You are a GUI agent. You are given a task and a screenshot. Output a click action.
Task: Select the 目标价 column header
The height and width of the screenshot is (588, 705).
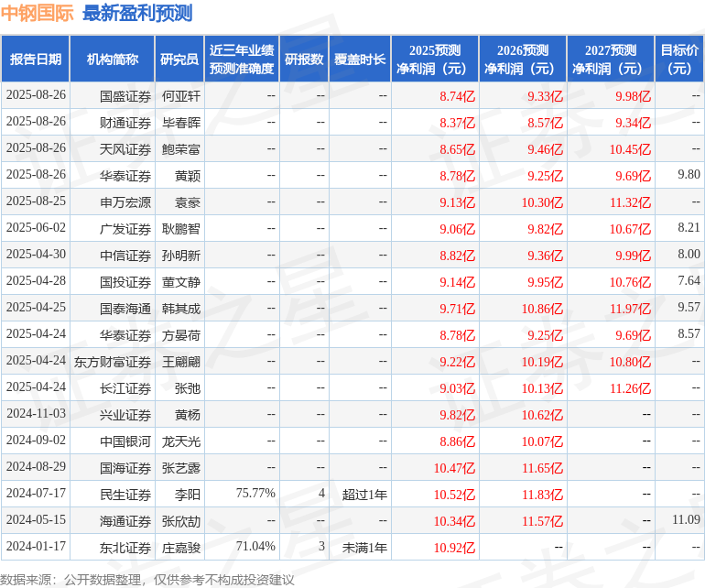coord(679,59)
